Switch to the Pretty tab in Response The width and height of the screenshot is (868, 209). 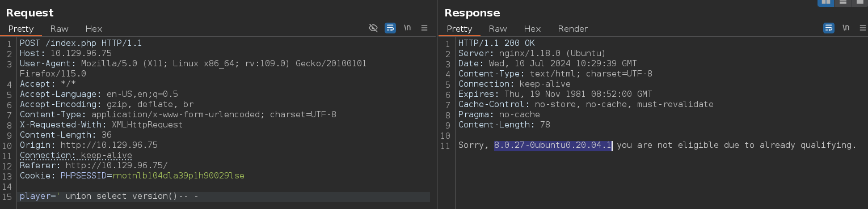coord(460,28)
